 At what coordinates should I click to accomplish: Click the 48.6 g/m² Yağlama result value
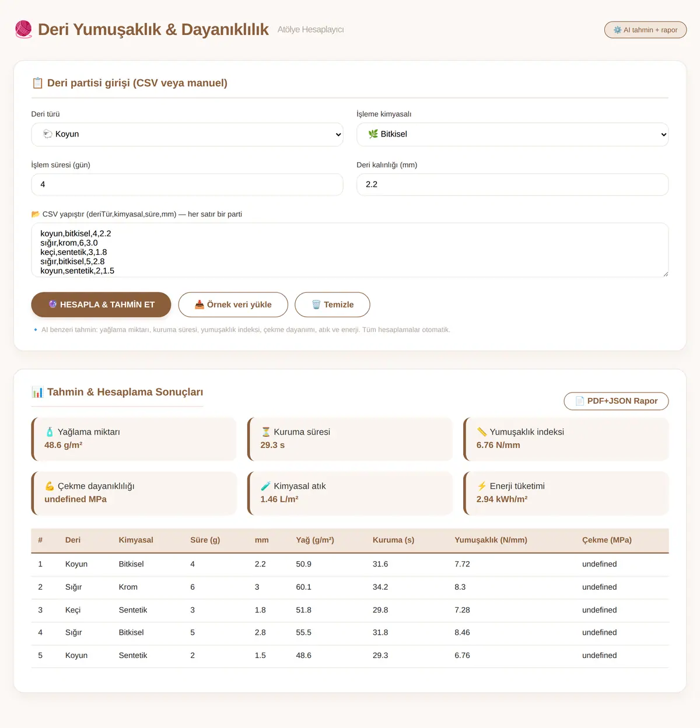click(x=64, y=445)
